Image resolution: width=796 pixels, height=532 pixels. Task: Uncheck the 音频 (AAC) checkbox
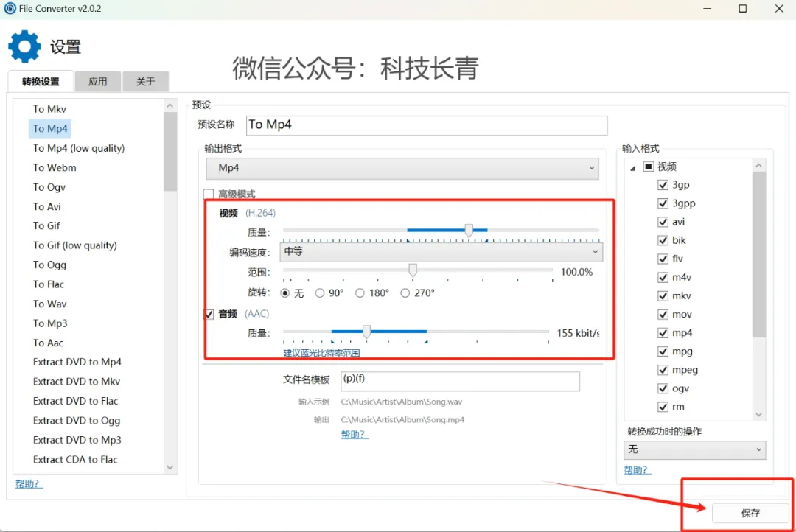click(209, 315)
